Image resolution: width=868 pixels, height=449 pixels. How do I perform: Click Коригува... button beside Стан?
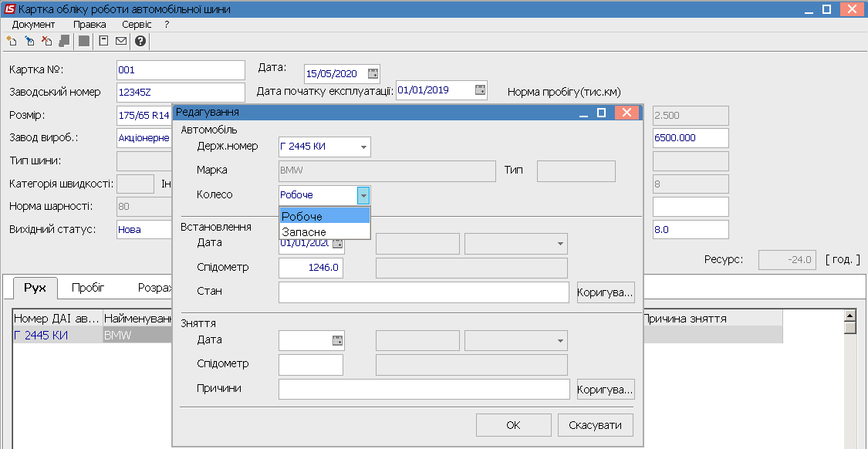tap(605, 292)
